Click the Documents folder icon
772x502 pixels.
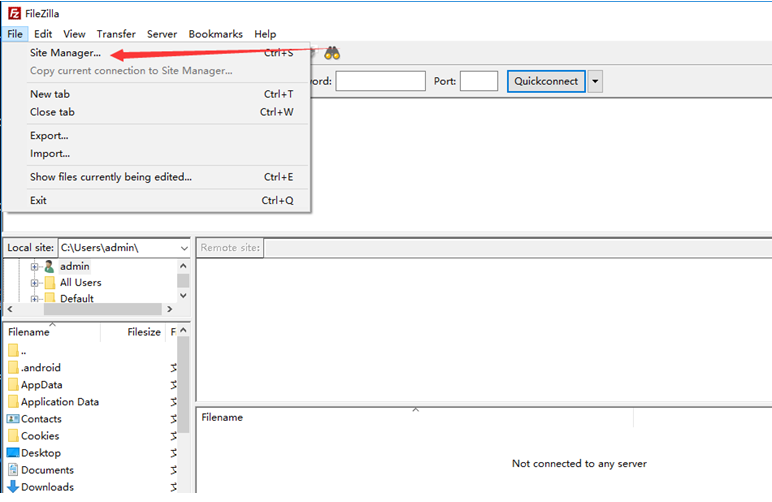coord(13,470)
